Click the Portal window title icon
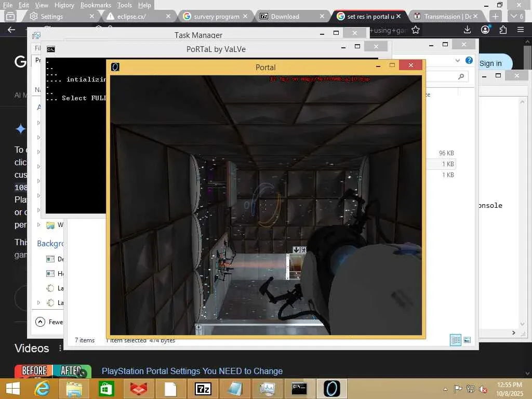The height and width of the screenshot is (399, 532). pos(115,67)
